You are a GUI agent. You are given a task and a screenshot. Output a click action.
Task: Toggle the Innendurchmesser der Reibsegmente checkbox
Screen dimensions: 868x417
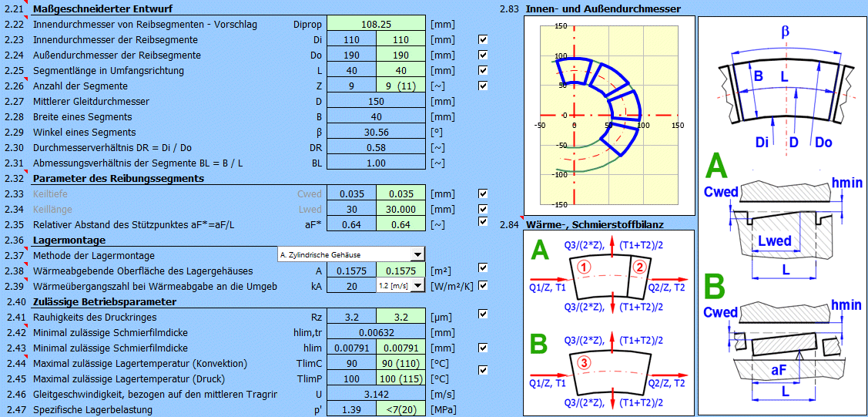tap(483, 39)
